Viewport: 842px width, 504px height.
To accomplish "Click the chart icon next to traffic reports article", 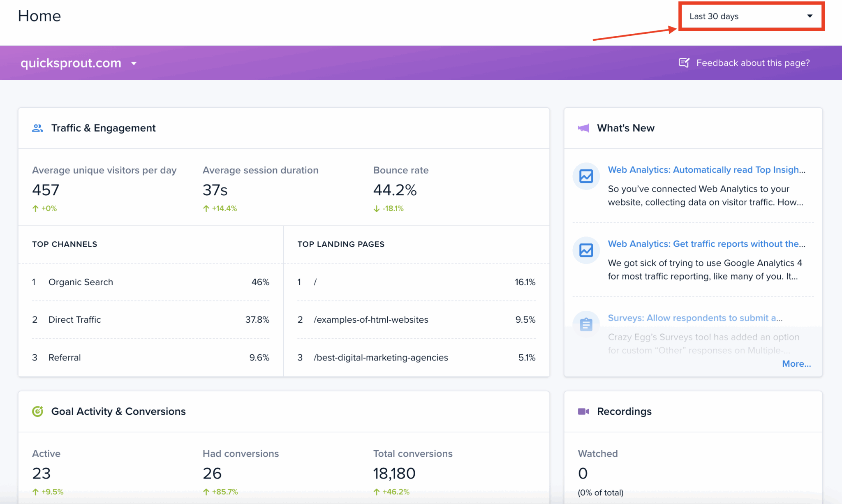I will coord(585,250).
